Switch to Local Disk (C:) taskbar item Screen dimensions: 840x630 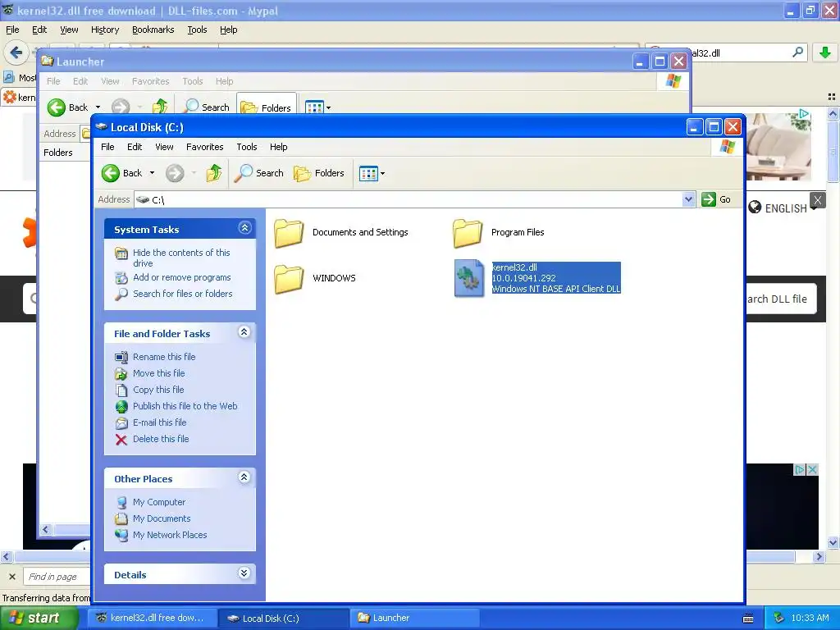283,618
